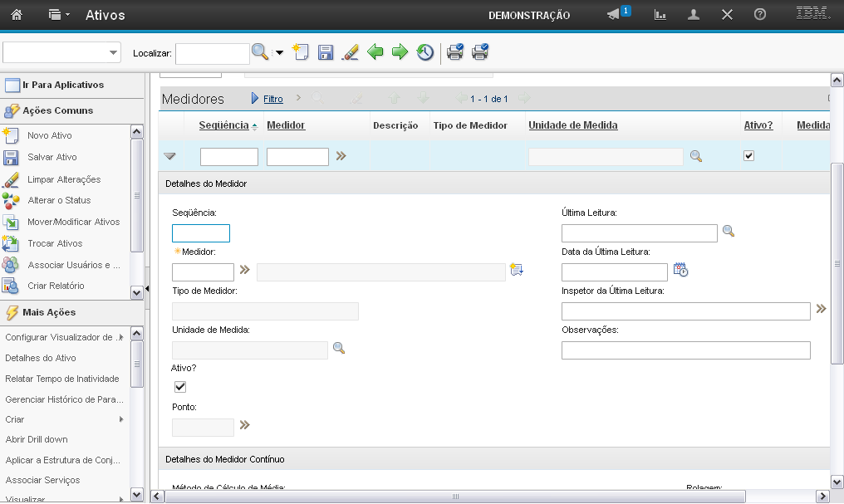Click the Save Ativo toolbar icon
The height and width of the screenshot is (504, 844).
(326, 52)
